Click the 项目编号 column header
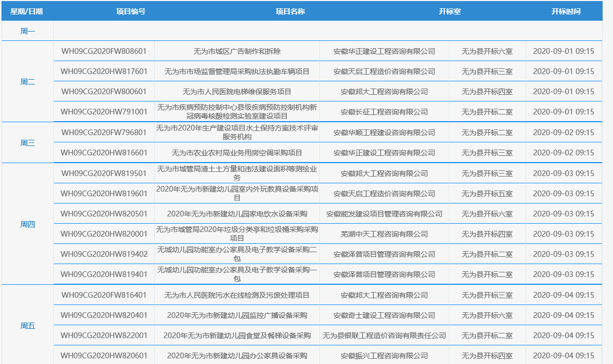The height and width of the screenshot is (364, 613). pyautogui.click(x=130, y=11)
